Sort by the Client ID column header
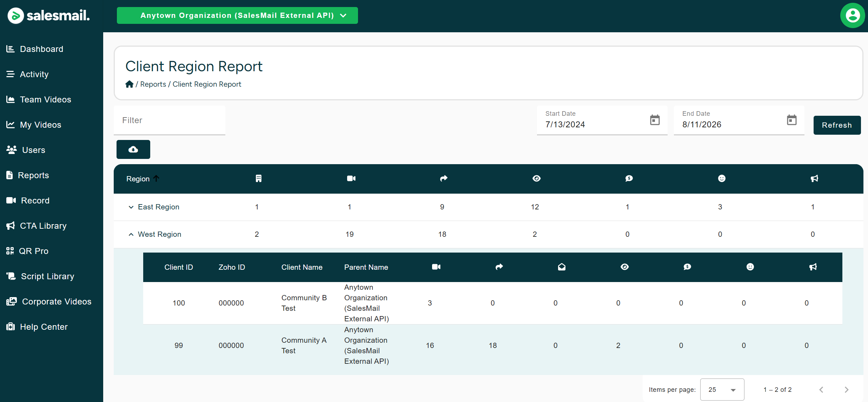868x402 pixels. pos(179,267)
